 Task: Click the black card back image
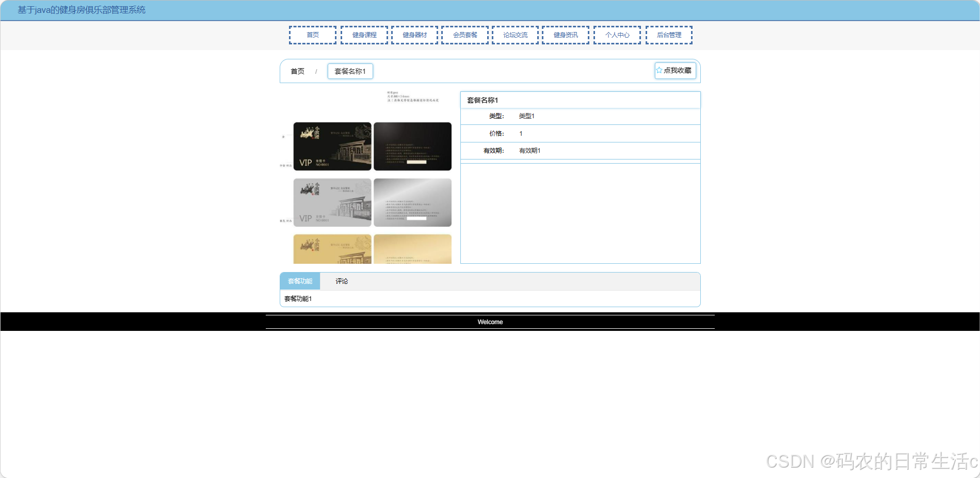click(x=412, y=146)
